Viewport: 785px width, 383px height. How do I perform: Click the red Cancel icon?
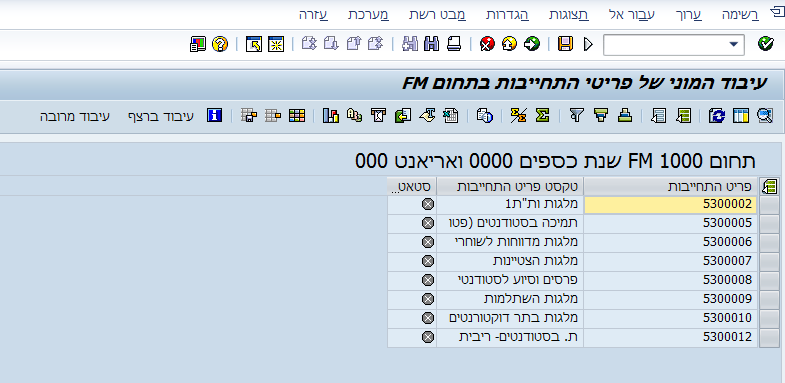pyautogui.click(x=487, y=44)
